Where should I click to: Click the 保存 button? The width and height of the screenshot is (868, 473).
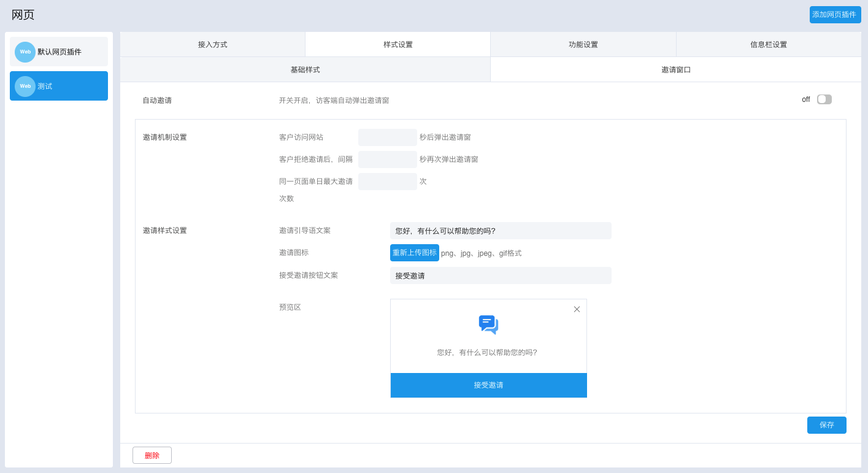826,425
